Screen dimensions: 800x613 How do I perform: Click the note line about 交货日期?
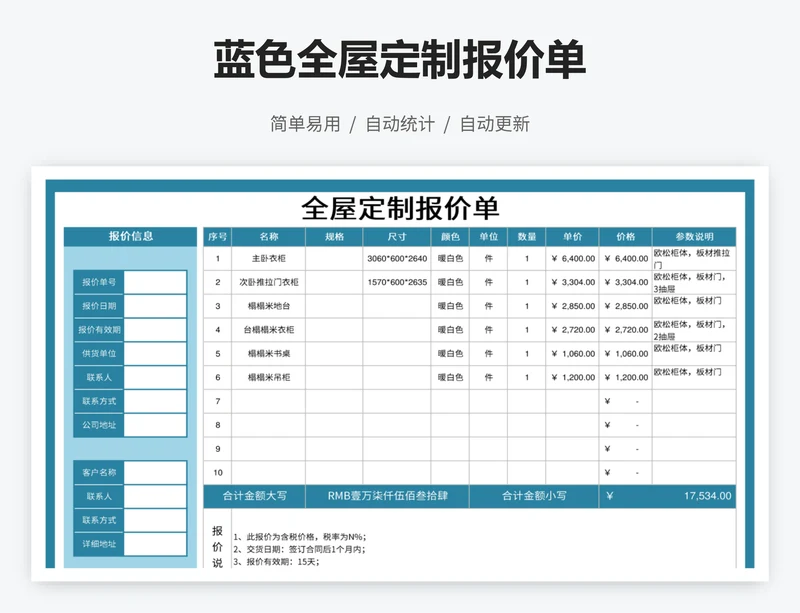tap(299, 550)
